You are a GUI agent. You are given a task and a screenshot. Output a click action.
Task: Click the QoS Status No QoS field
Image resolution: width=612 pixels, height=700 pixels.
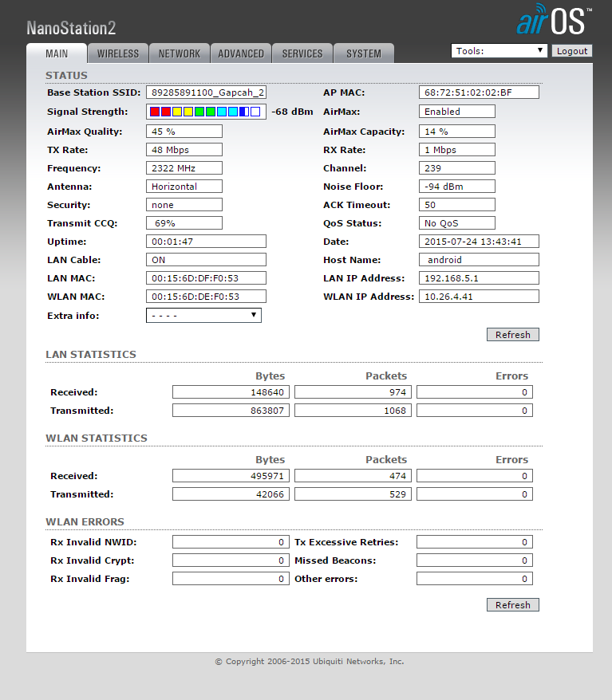point(457,222)
